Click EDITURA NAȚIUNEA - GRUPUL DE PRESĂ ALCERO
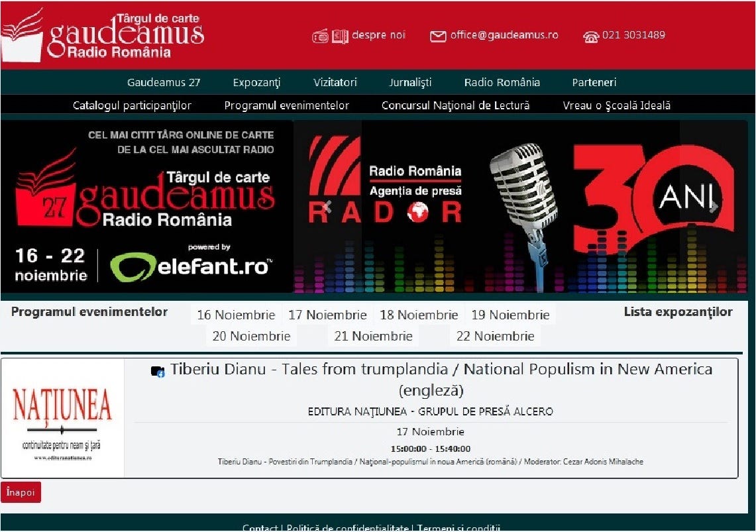756x532 pixels. (x=431, y=411)
